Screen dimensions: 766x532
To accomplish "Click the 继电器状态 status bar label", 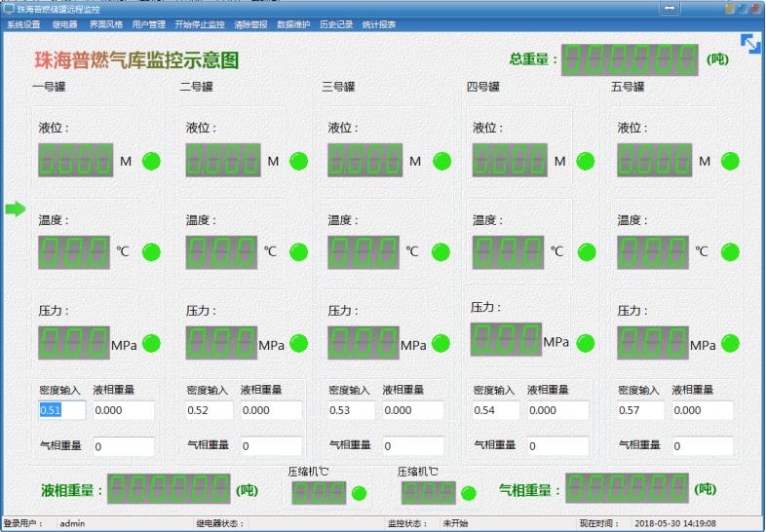I will pyautogui.click(x=220, y=523).
